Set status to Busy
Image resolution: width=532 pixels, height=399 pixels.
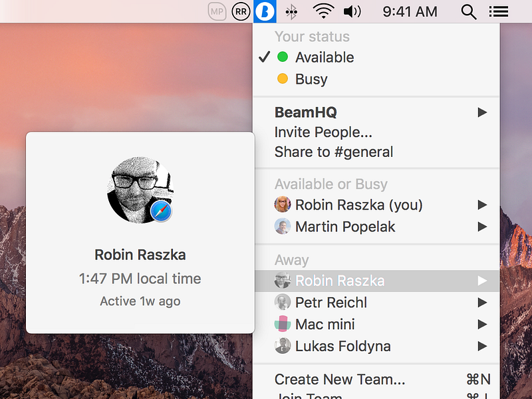tap(376, 78)
